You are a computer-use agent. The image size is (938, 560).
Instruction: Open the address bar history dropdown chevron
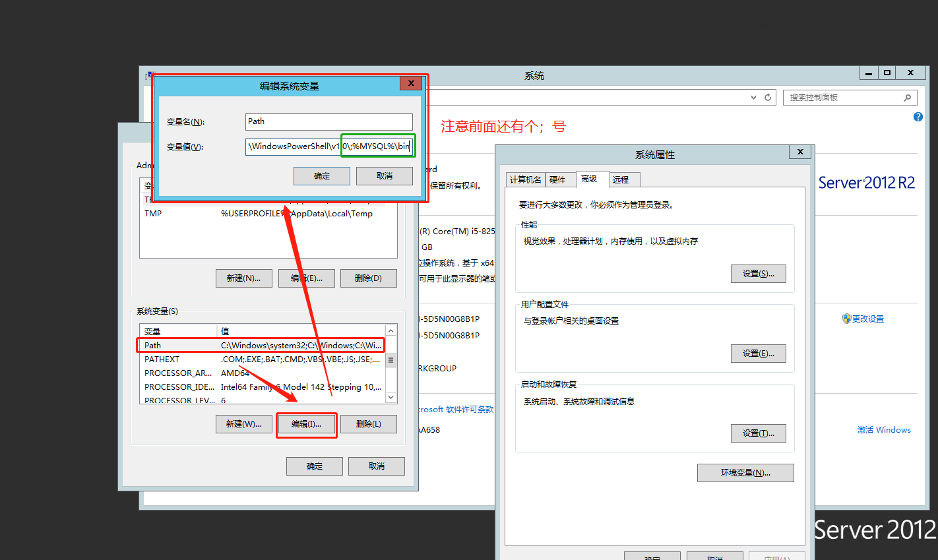point(753,97)
